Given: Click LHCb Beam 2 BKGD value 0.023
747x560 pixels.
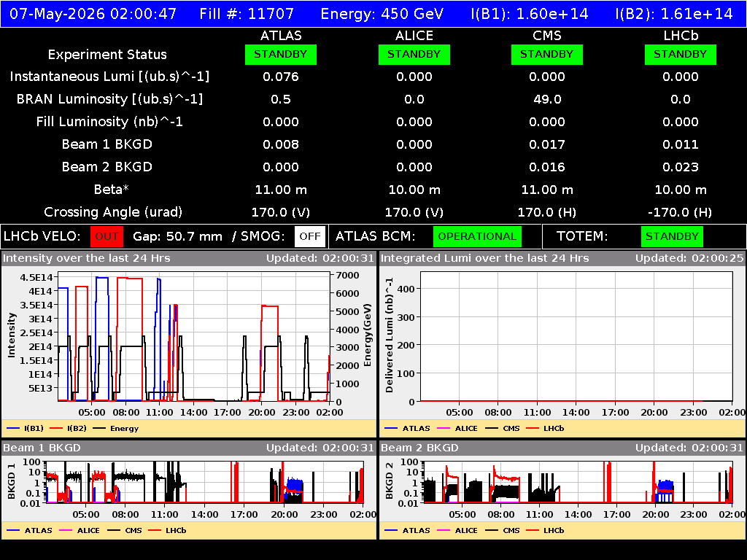Looking at the screenshot, I should [x=681, y=167].
